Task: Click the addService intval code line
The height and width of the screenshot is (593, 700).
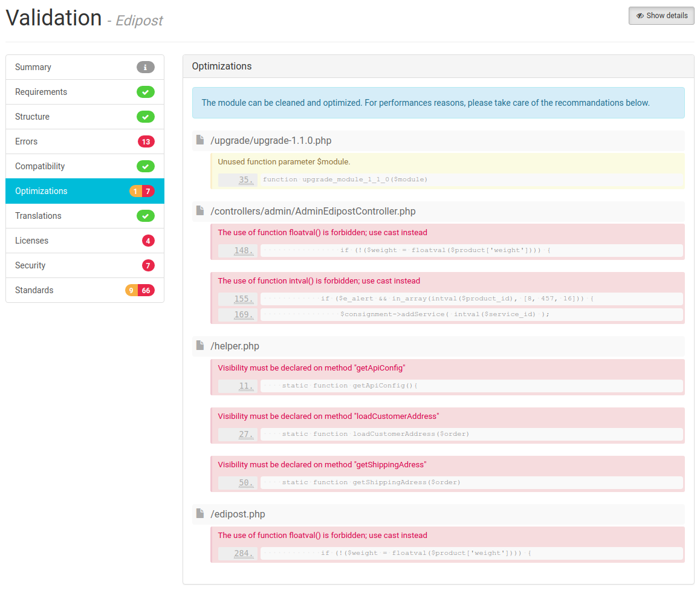Action: coord(472,314)
